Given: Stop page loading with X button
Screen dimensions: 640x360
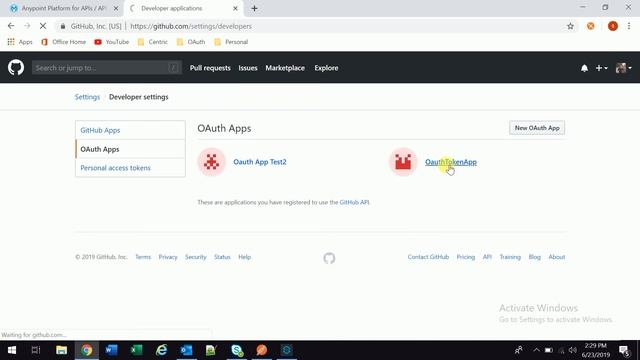Looking at the screenshot, I should point(43,26).
